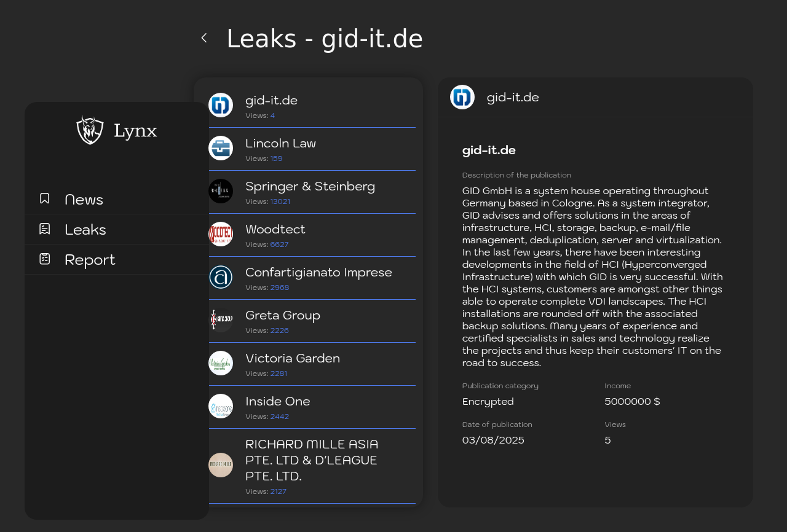Click the Date of publication label
Image resolution: width=787 pixels, height=532 pixels.
click(x=497, y=424)
